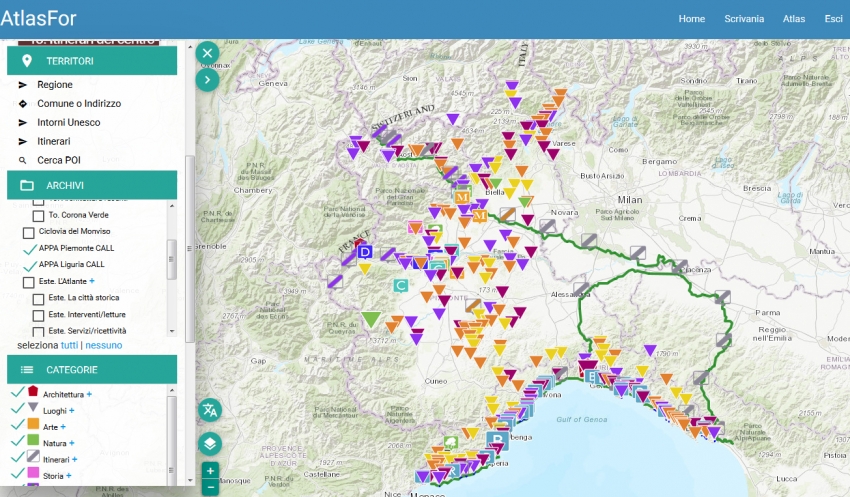
Task: Go to Home in the top navigation
Action: coord(692,18)
